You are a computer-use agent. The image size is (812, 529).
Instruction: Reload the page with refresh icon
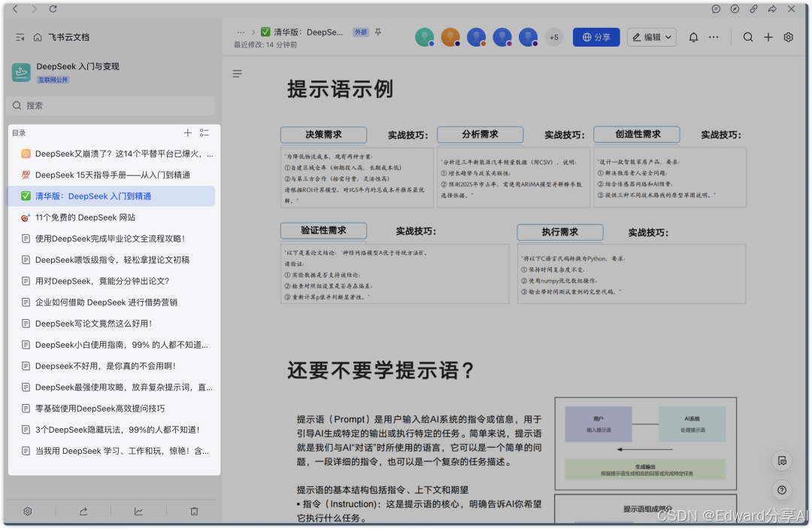coord(53,9)
